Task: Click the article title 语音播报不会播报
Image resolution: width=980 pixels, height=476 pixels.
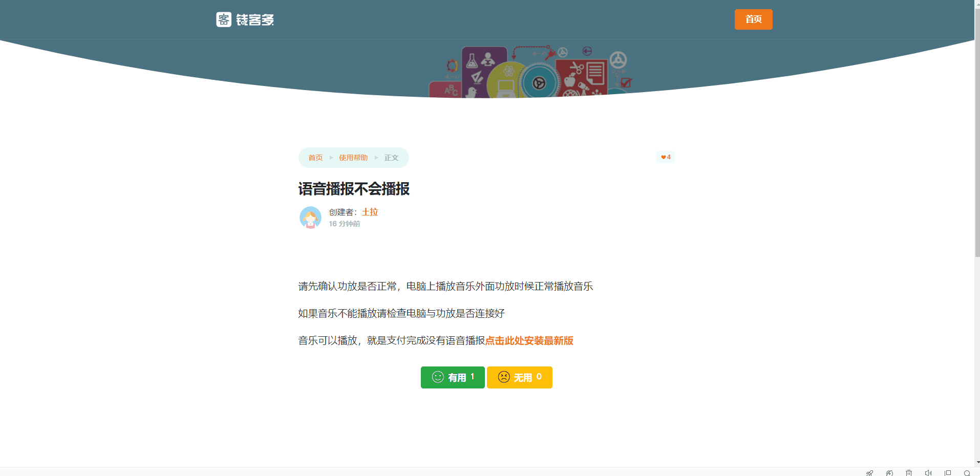Action: 354,189
